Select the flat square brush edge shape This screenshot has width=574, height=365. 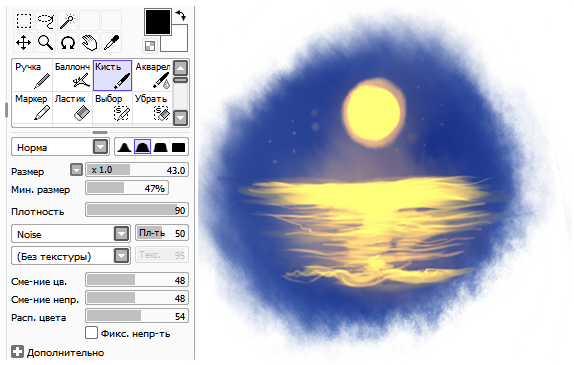pyautogui.click(x=179, y=147)
